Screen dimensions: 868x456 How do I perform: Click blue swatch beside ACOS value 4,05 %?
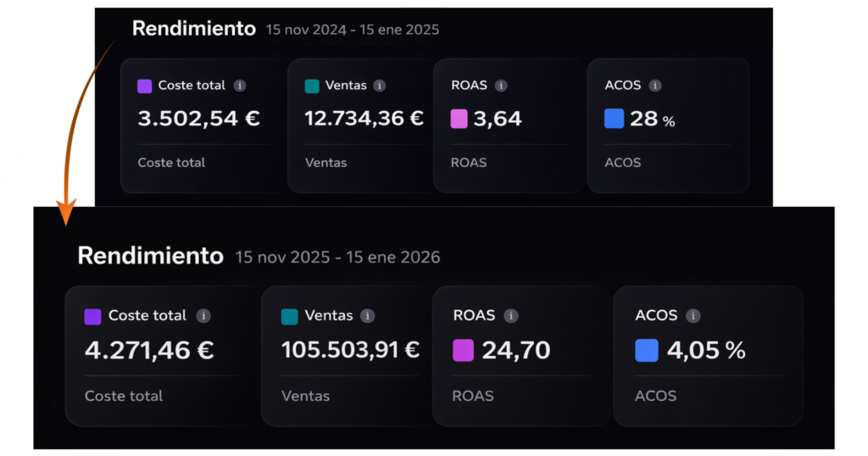pos(647,350)
